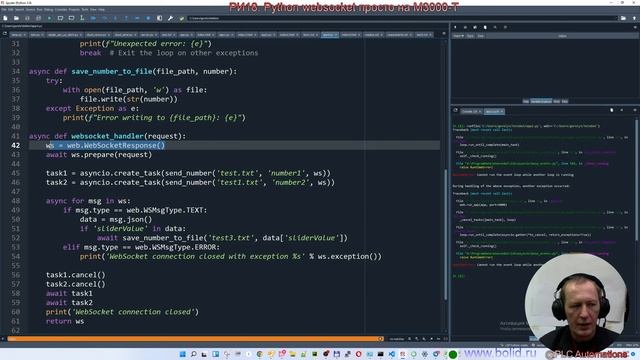This screenshot has height=360, width=640.
Task: Switch to the Plots tab
Action: pos(556,101)
